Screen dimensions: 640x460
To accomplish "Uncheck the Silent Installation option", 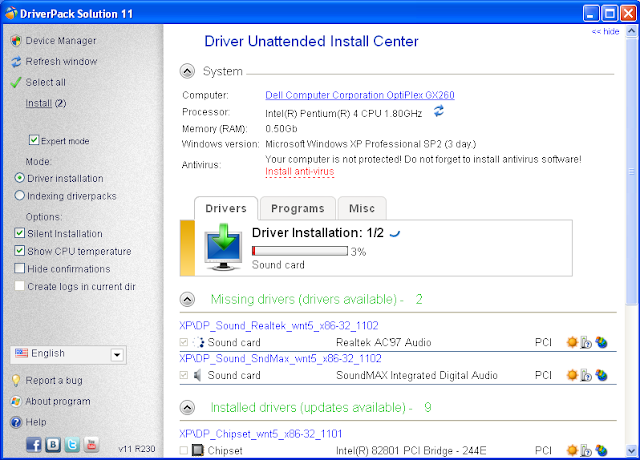I will tap(19, 233).
